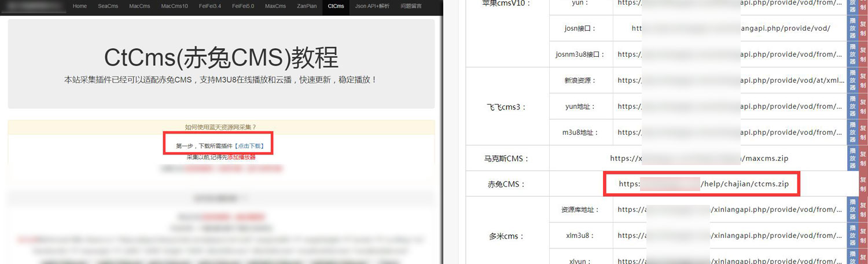Click the red 添加播放器 link

tap(241, 157)
